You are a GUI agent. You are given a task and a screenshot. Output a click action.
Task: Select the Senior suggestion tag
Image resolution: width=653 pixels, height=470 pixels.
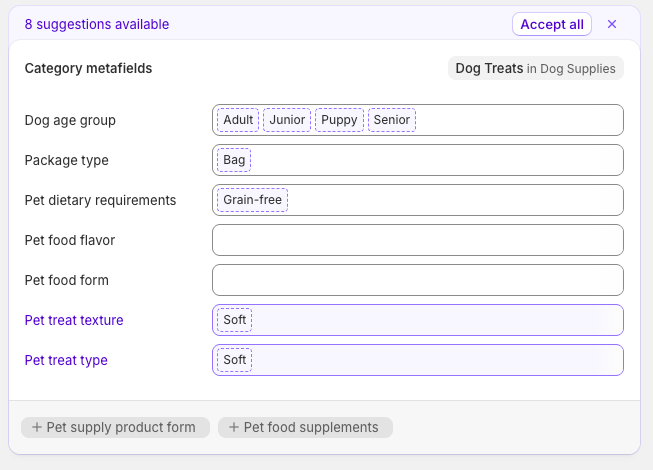pos(392,120)
